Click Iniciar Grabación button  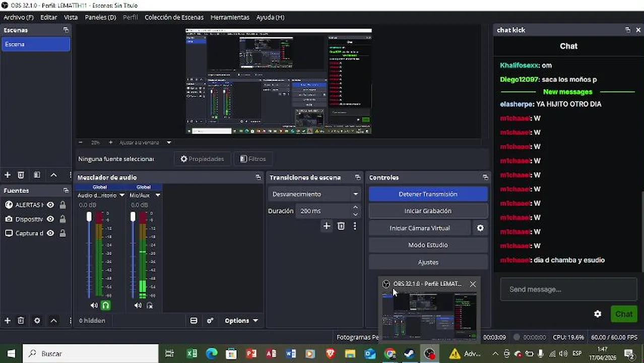(428, 211)
